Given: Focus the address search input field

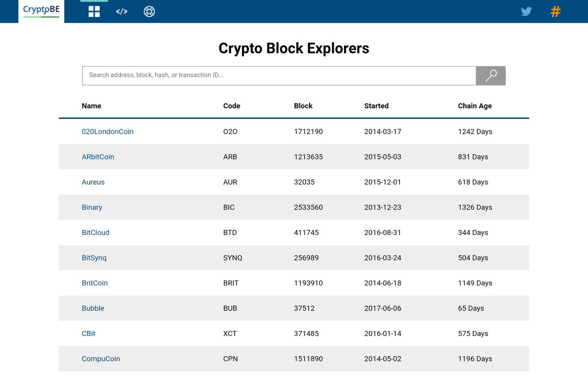Looking at the screenshot, I should click(x=279, y=75).
